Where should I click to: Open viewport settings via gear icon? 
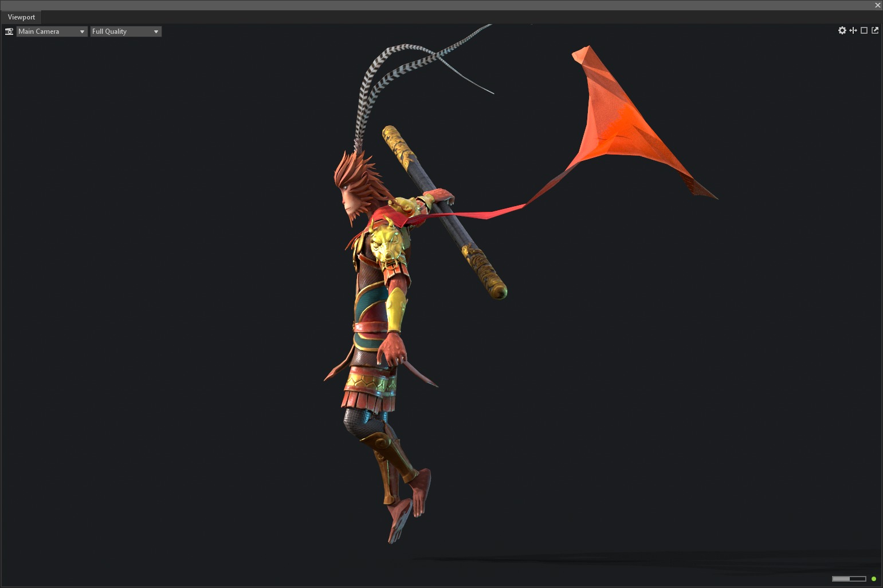pyautogui.click(x=842, y=30)
